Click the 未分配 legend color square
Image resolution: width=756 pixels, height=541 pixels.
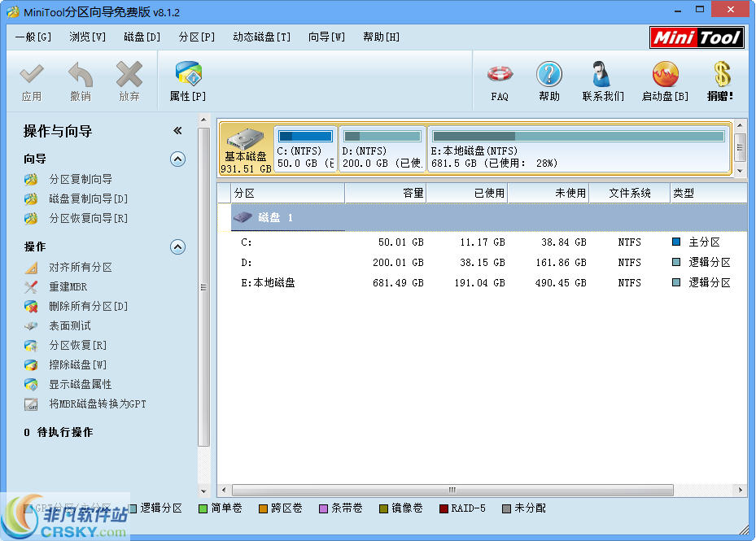tap(507, 508)
